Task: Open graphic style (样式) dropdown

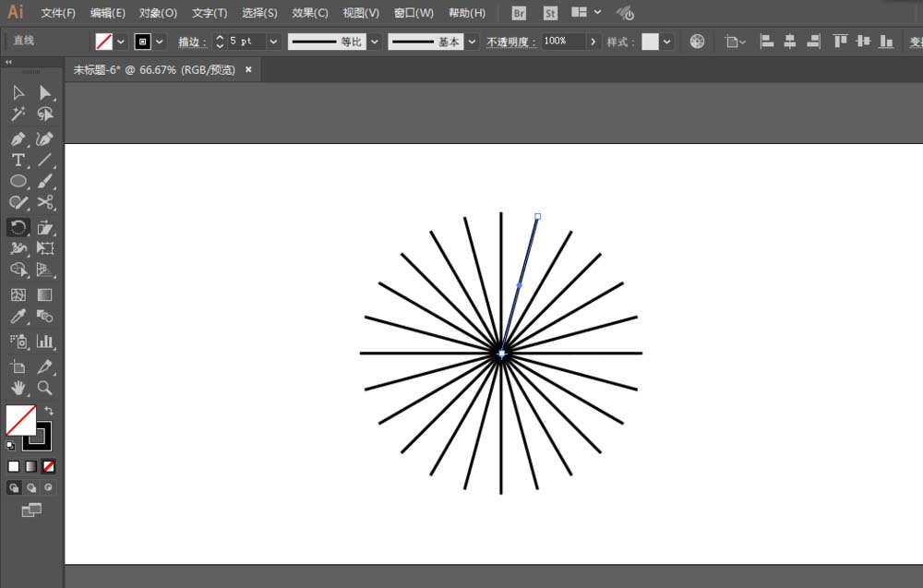Action: tap(666, 42)
